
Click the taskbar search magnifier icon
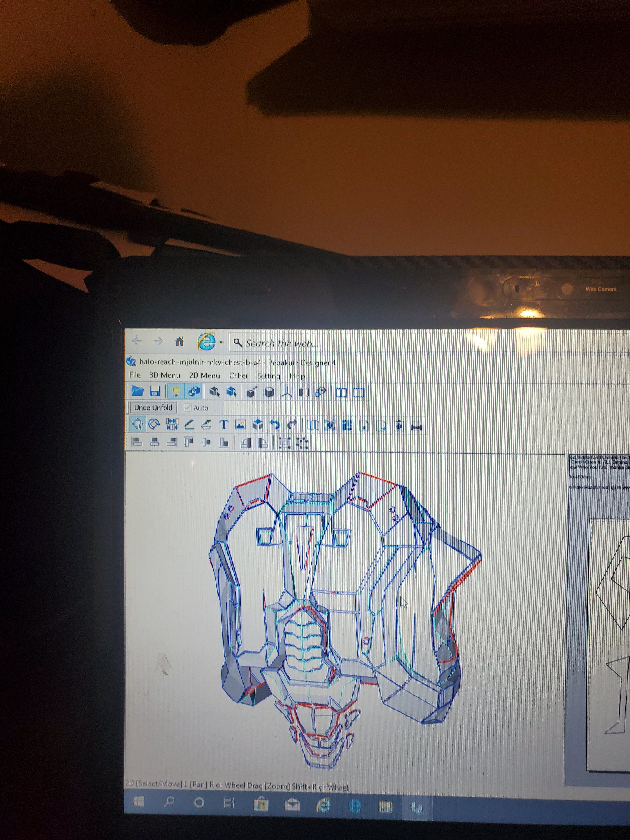(x=169, y=802)
